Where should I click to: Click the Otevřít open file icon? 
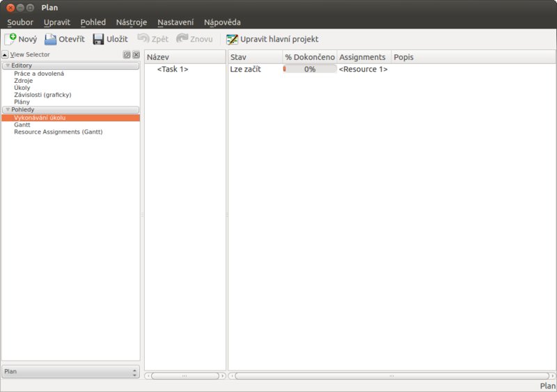(50, 40)
